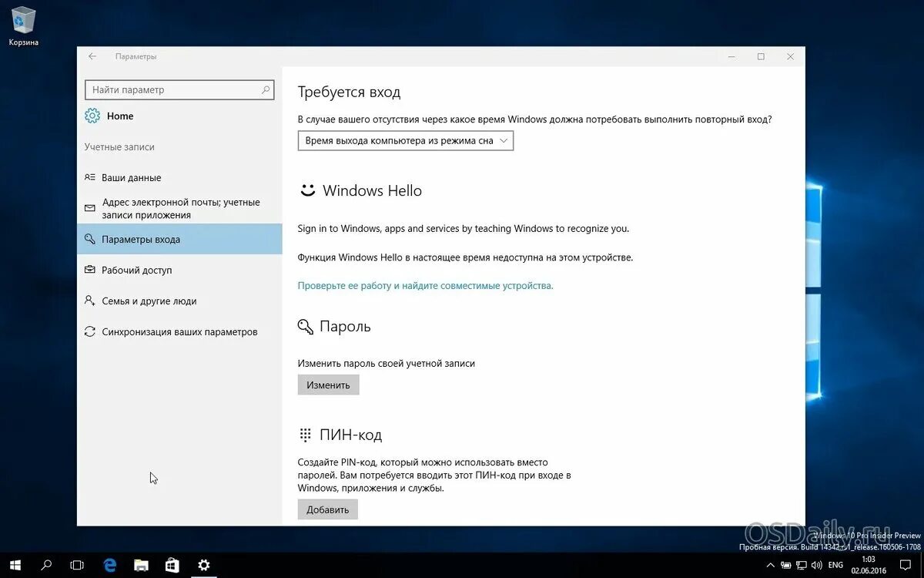The width and height of the screenshot is (924, 578).
Task: Click the volume icon in the system tray
Action: (x=816, y=565)
